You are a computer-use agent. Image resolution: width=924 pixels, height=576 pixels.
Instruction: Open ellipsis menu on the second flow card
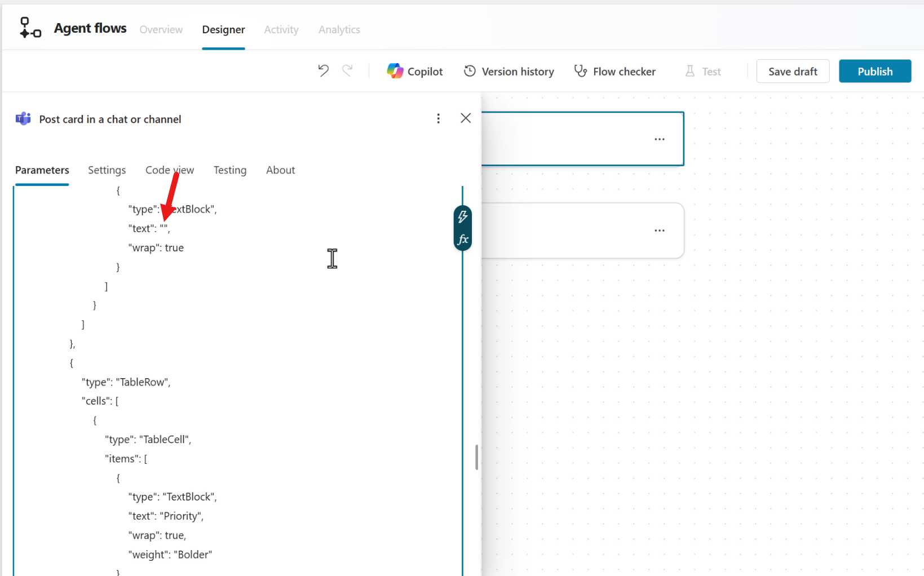(660, 231)
